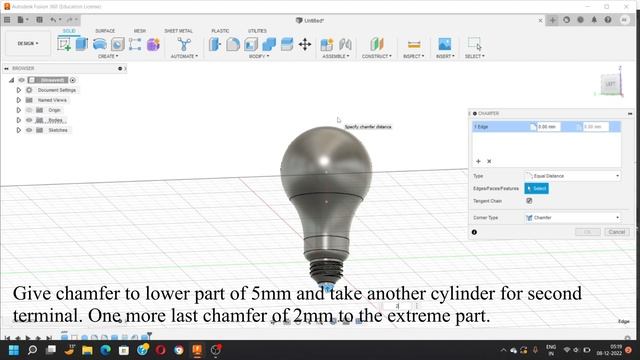Click Cancel in Chamfer dialog
The width and height of the screenshot is (640, 360).
616,232
